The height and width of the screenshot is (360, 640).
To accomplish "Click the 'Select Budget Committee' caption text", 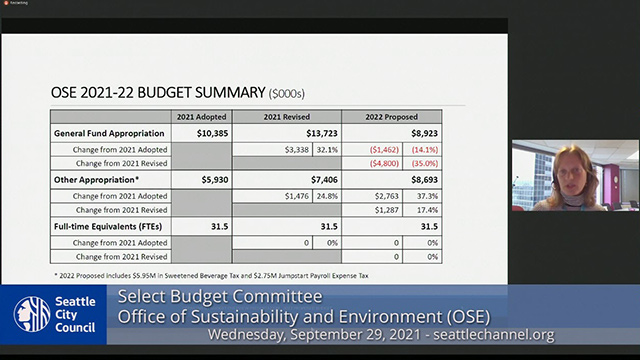I will 220,296.
